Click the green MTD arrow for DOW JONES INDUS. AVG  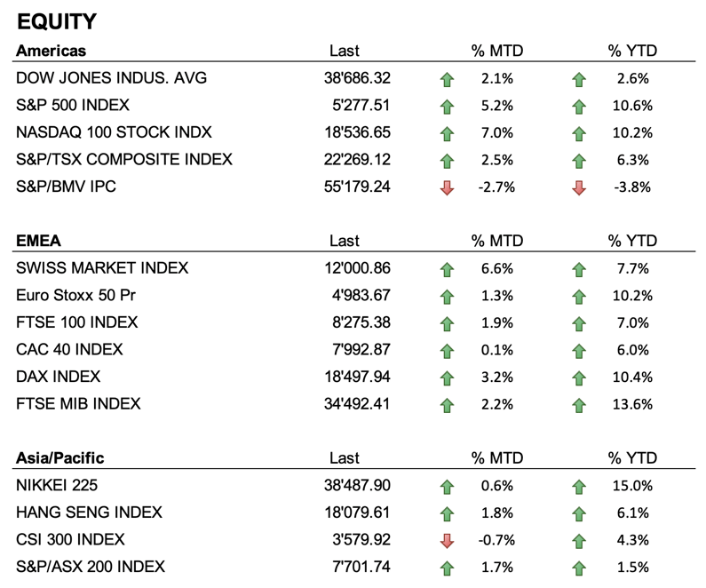pos(447,80)
